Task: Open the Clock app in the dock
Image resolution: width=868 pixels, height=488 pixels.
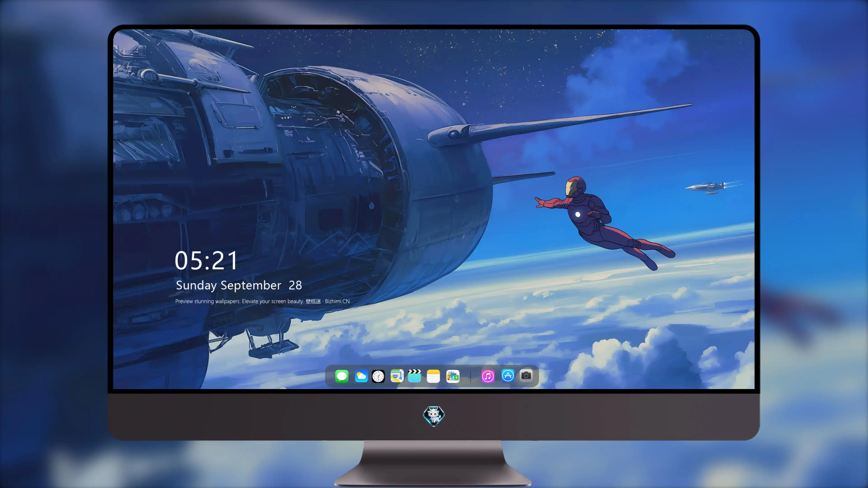Action: (x=378, y=376)
